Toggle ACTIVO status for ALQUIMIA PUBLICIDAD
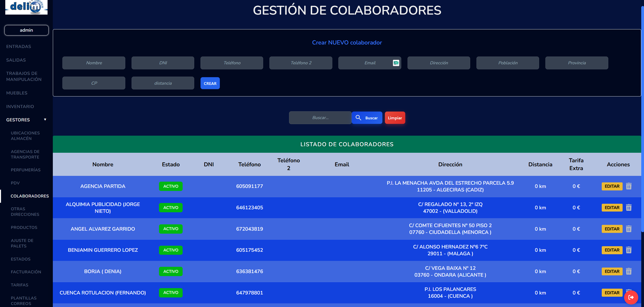Image resolution: width=644 pixels, height=307 pixels. coord(171,208)
